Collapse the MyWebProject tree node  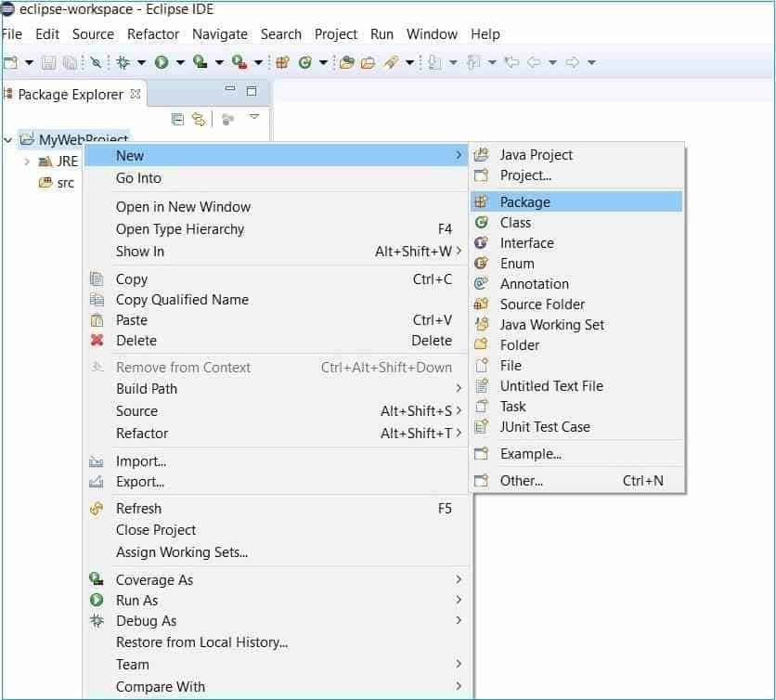pyautogui.click(x=7, y=139)
